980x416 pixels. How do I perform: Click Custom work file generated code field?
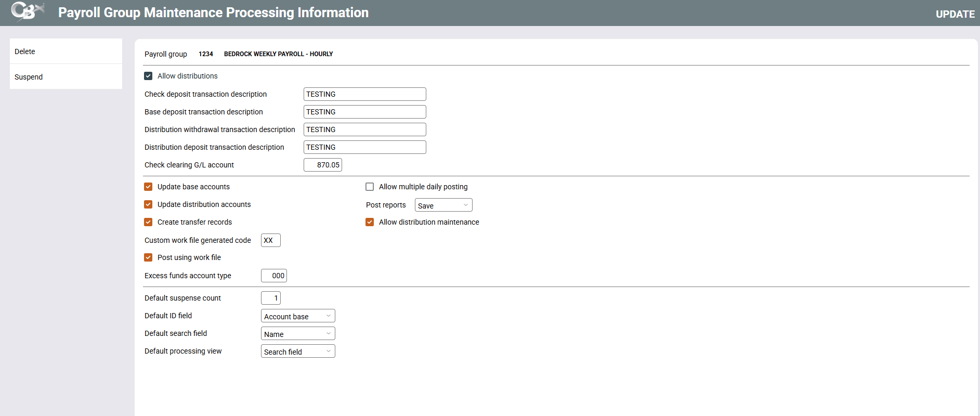(x=270, y=240)
